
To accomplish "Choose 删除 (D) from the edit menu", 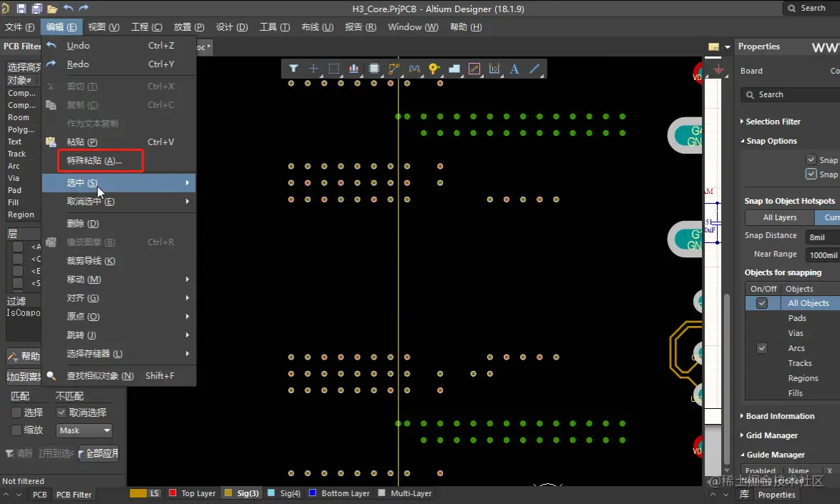I will pyautogui.click(x=119, y=224).
